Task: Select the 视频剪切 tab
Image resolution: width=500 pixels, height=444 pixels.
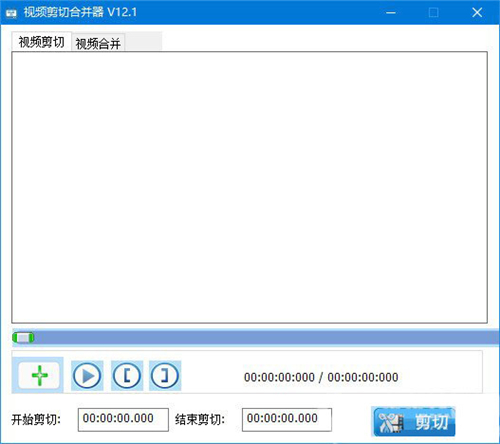Action: coord(41,42)
